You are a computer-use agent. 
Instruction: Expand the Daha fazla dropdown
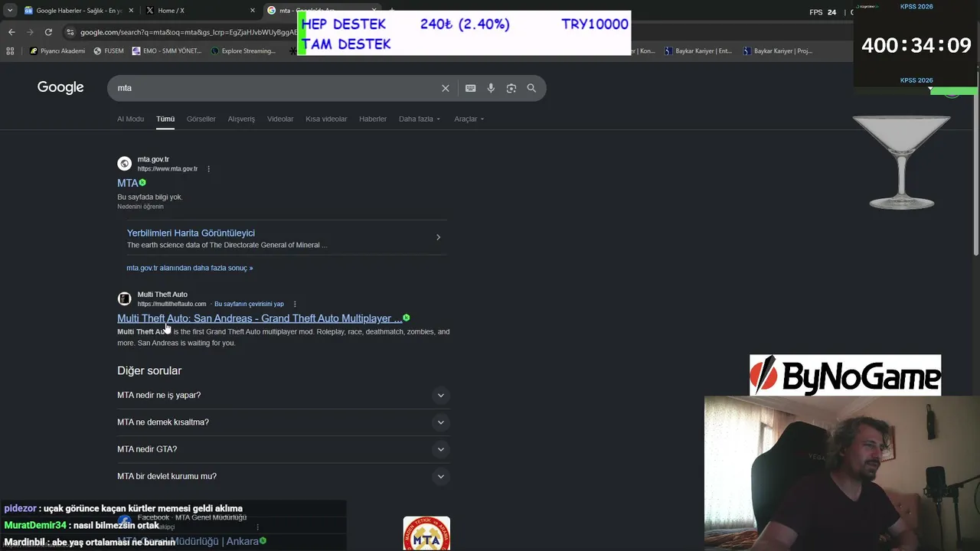420,119
